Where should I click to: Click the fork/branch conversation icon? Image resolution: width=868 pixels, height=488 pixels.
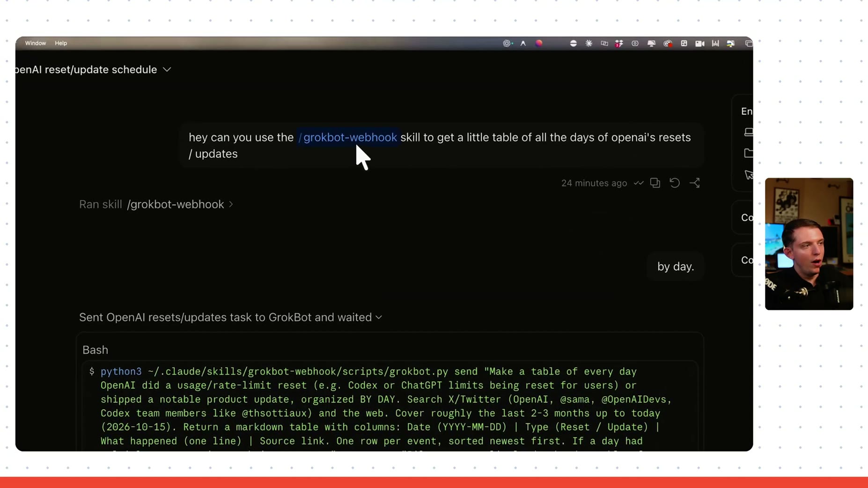tap(695, 183)
